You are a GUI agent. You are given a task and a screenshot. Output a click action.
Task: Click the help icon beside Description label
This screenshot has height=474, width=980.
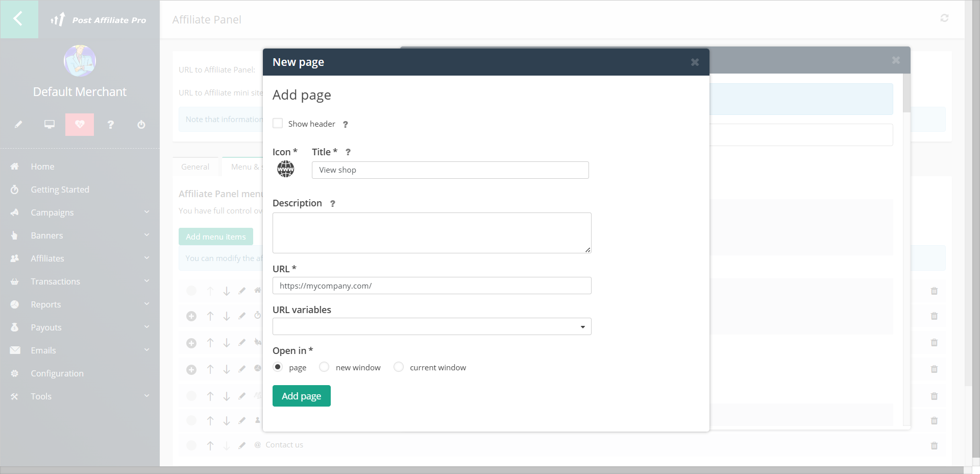click(x=332, y=203)
